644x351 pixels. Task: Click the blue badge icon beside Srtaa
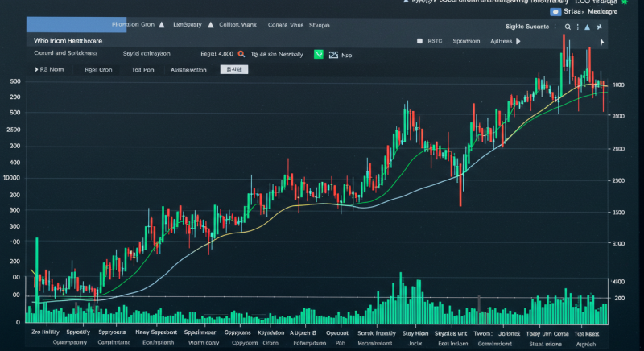click(555, 12)
